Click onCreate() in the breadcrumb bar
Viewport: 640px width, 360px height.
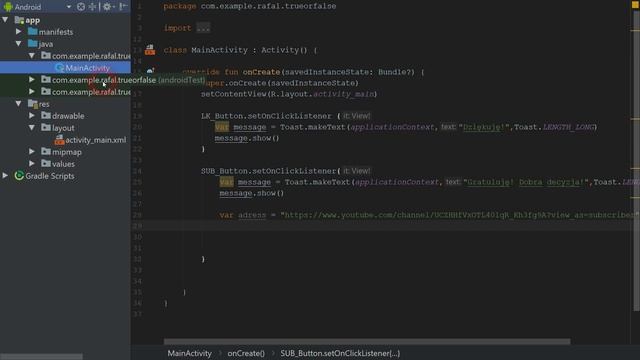click(246, 353)
